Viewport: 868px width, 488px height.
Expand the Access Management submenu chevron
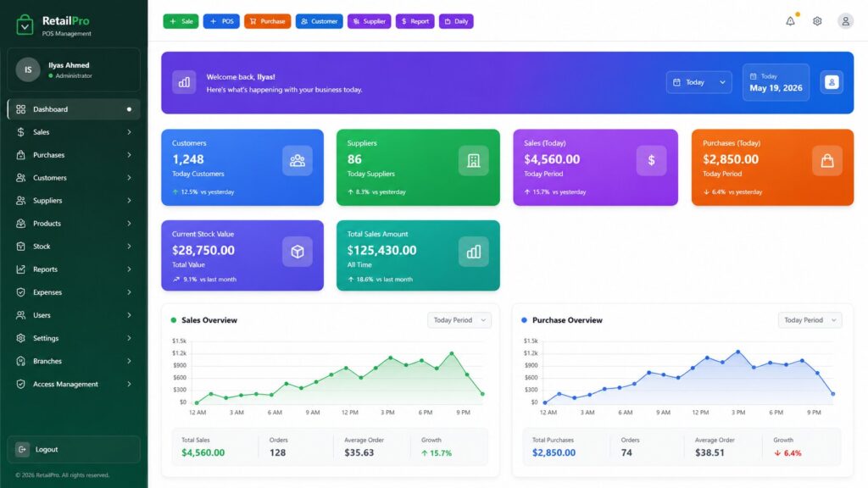point(129,384)
